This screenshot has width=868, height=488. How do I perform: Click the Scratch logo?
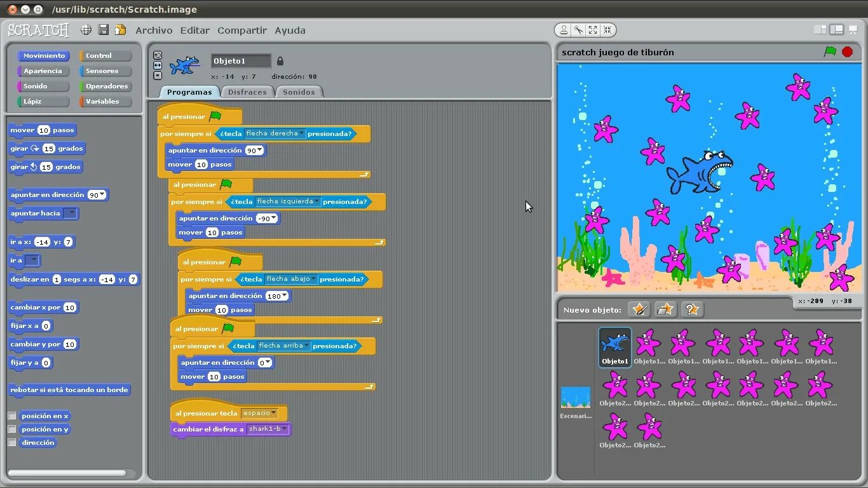pos(38,30)
